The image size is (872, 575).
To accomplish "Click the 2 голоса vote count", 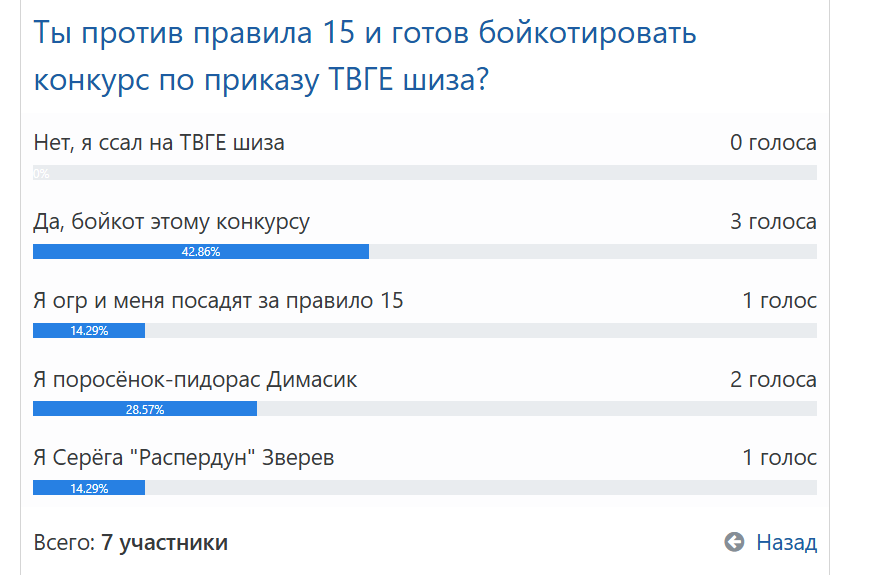I will coord(774,380).
